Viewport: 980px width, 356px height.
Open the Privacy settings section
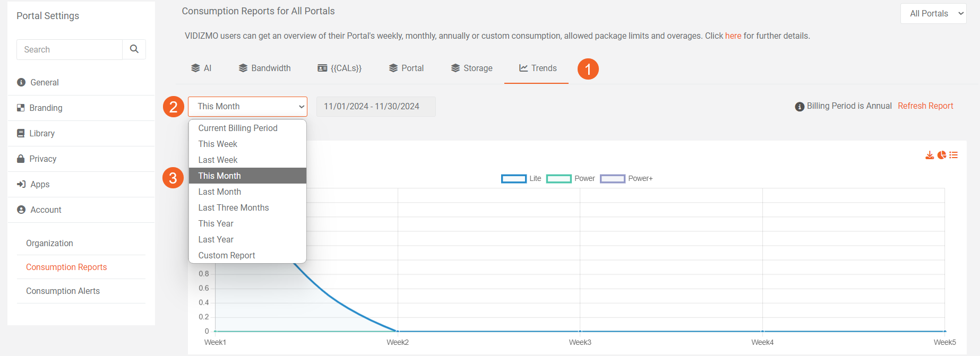pyautogui.click(x=42, y=159)
